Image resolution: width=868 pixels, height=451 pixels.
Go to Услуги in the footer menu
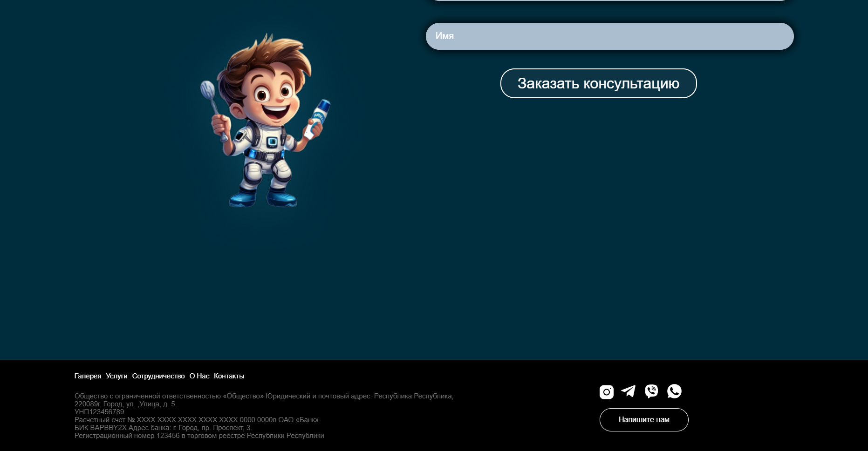[x=116, y=376]
